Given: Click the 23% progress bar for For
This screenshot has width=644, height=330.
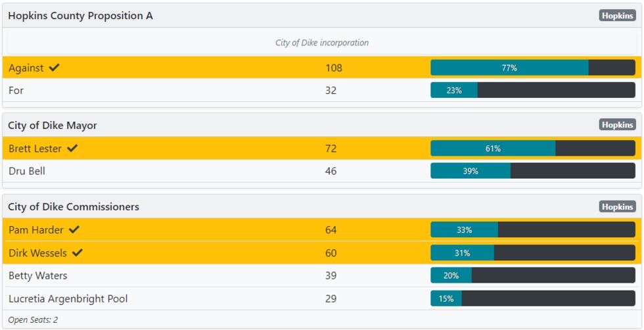Looking at the screenshot, I should point(533,90).
